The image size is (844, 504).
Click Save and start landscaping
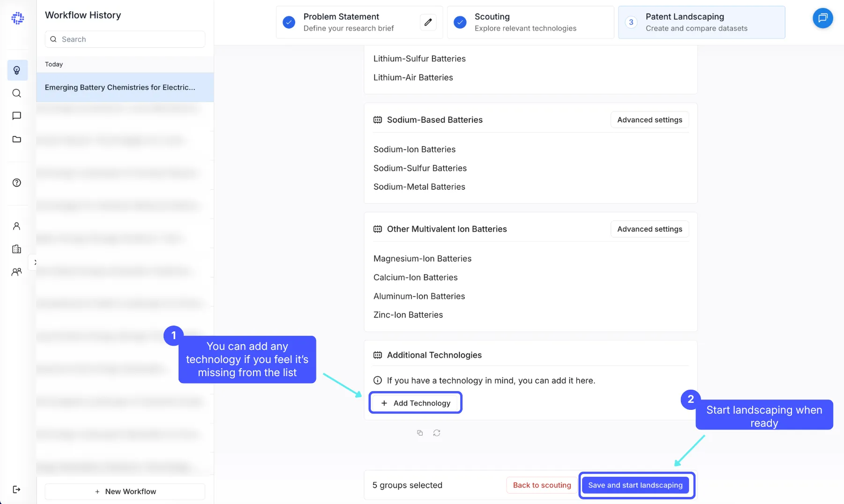tap(635, 485)
